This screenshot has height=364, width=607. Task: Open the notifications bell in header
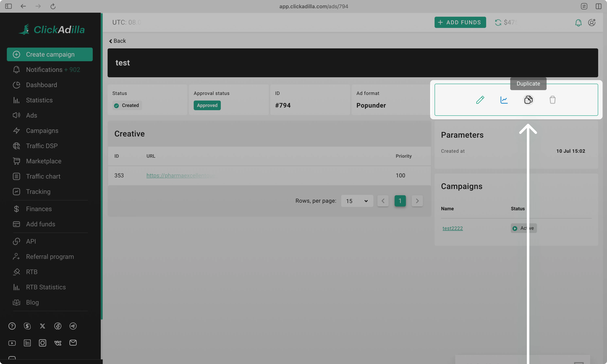[x=578, y=23]
